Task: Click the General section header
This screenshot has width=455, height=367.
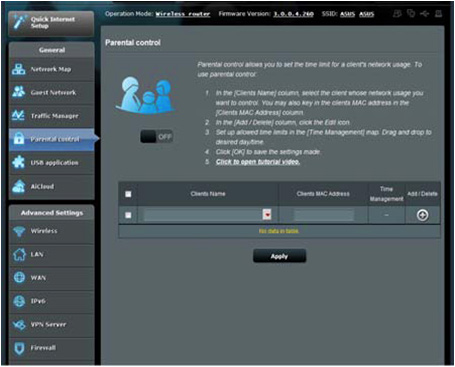Action: pyautogui.click(x=52, y=50)
